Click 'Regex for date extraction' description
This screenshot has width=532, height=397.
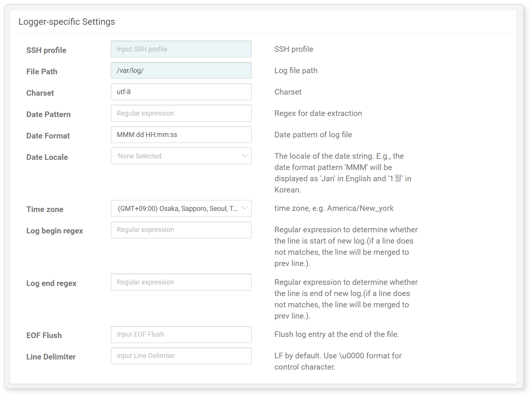tap(318, 113)
